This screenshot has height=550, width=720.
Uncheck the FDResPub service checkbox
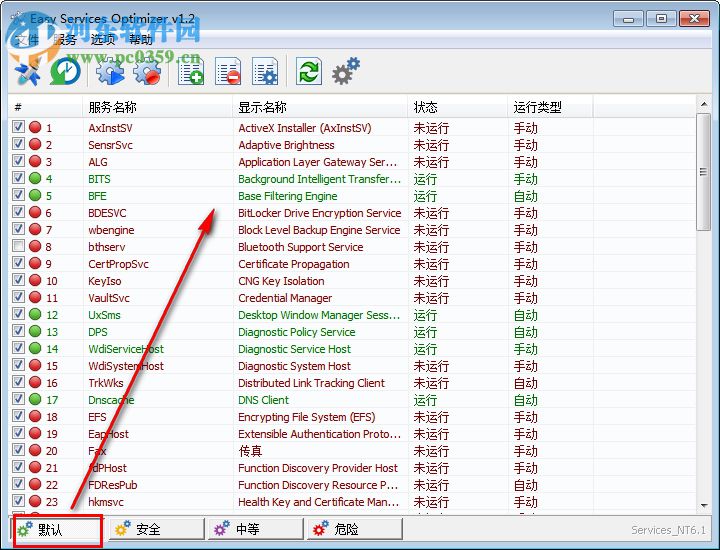[18, 483]
